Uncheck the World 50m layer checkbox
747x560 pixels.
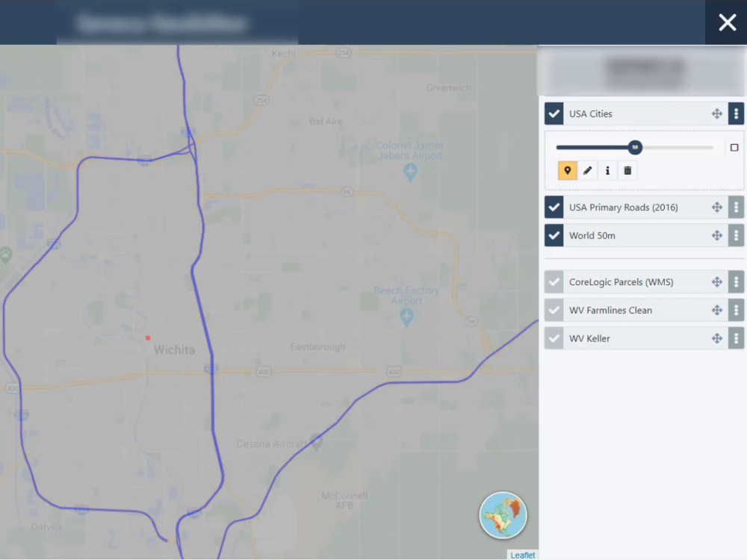pyautogui.click(x=554, y=235)
